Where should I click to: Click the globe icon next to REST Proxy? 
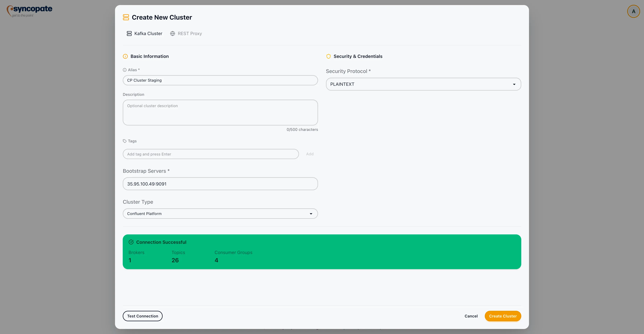(172, 33)
